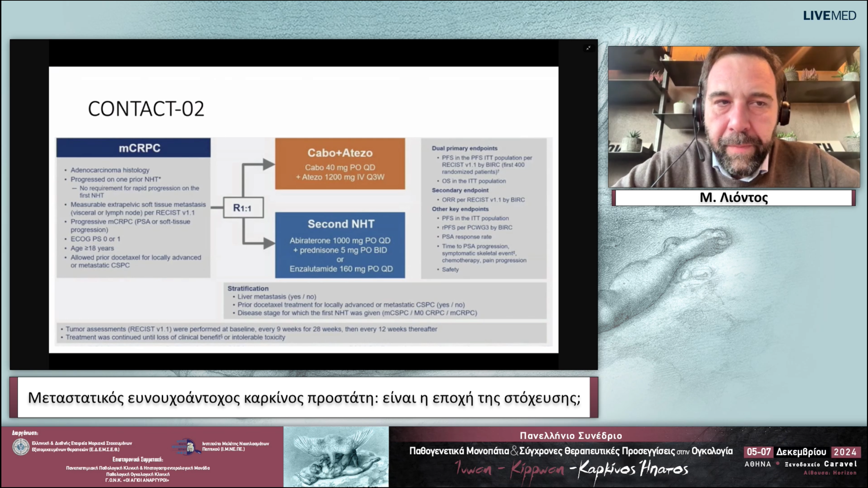Click the ECOG PS 0 or 1 bullet
868x488 pixels.
[x=95, y=239]
